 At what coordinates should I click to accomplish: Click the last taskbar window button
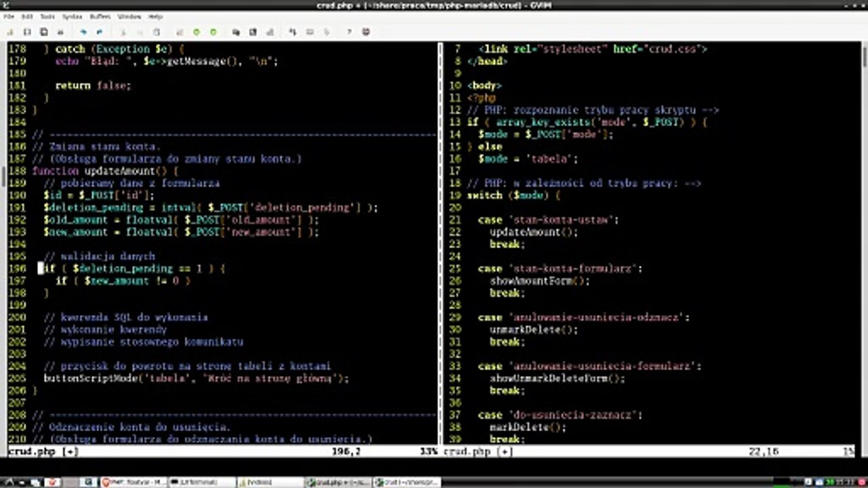pos(407,483)
